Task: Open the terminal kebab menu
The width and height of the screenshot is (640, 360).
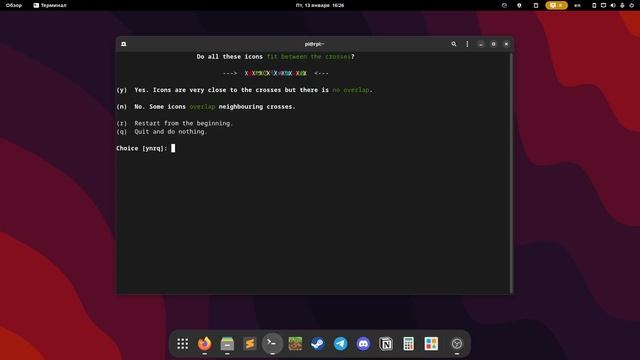Action: [x=467, y=44]
